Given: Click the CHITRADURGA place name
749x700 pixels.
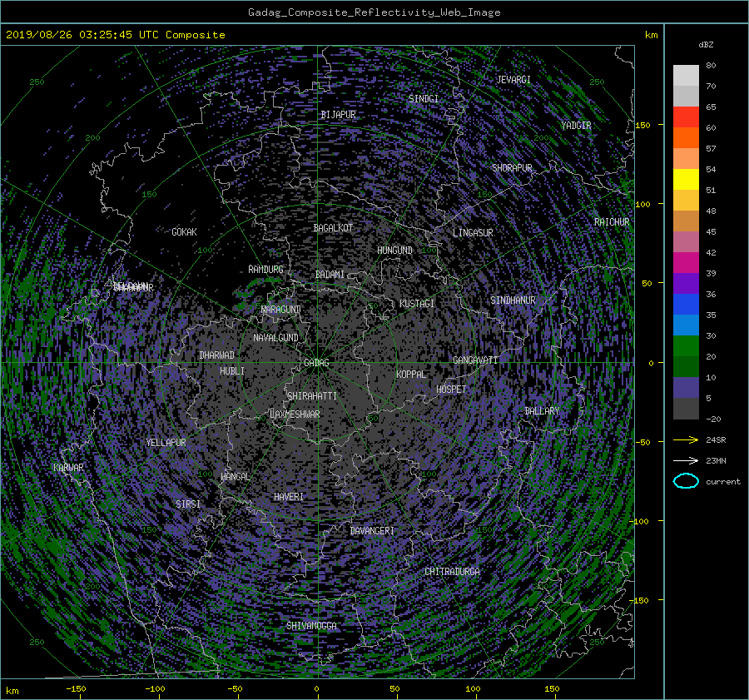Looking at the screenshot, I should [453, 572].
